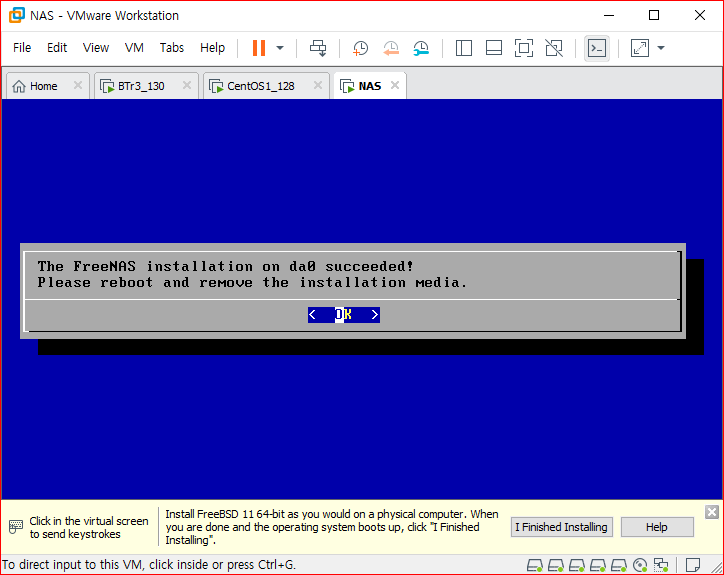The image size is (724, 575).
Task: Click the second hard disk status icon
Action: (x=556, y=565)
